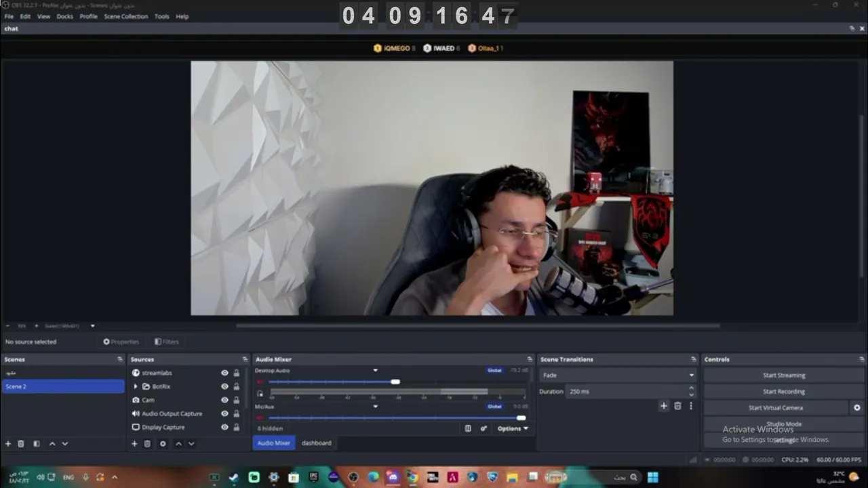
Task: Remove selected scene using Scenes trash icon
Action: click(x=21, y=444)
